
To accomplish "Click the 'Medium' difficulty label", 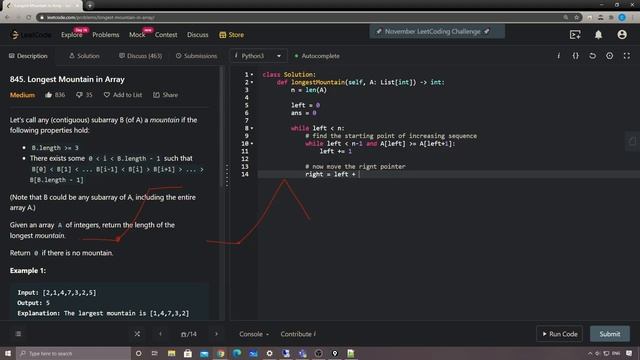I will [x=22, y=95].
